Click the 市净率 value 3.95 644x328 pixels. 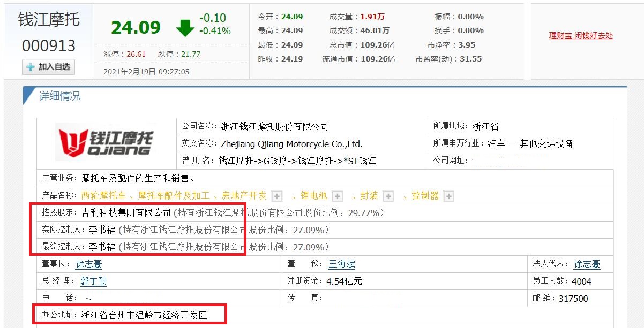coord(467,45)
